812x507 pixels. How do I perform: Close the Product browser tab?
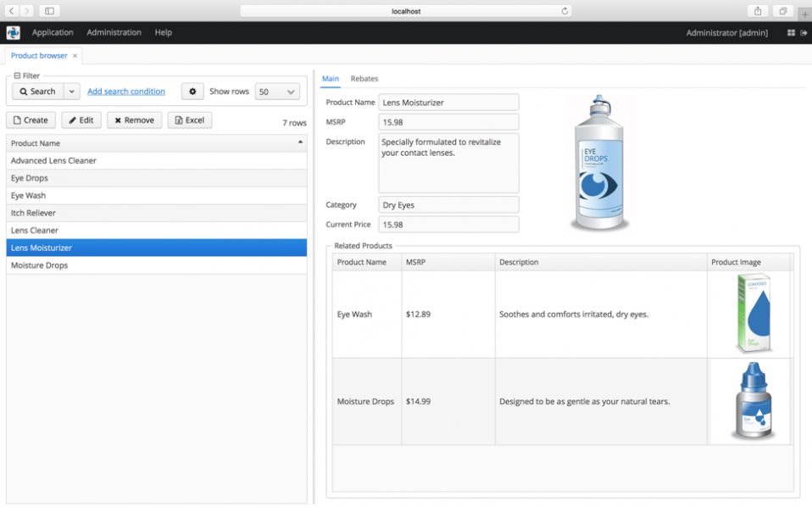pyautogui.click(x=75, y=56)
